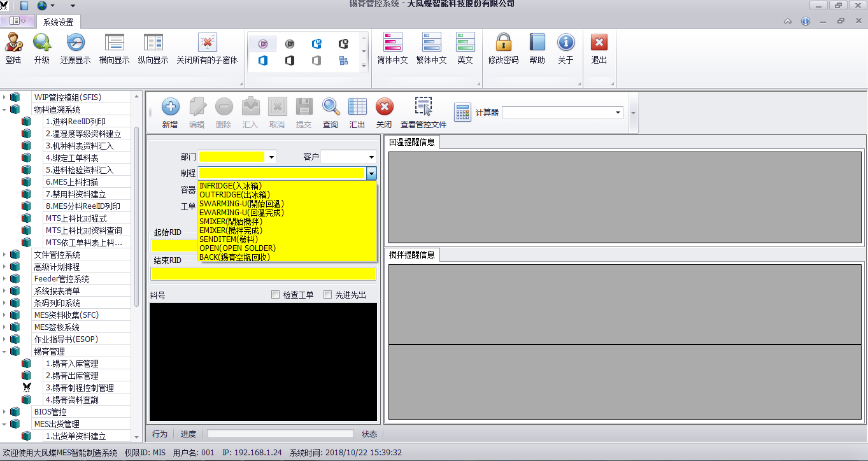Open 3.锡膏制程控制管理 tree item
The image size is (868, 461).
(x=80, y=388)
